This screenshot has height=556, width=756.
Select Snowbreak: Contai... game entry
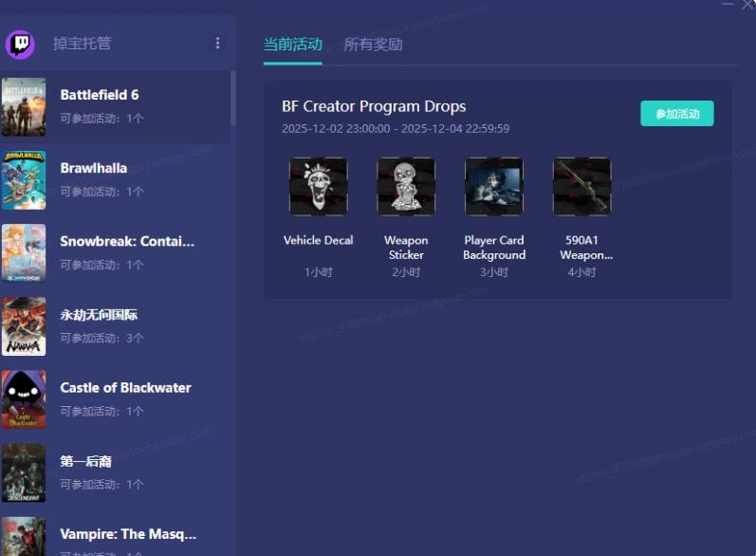click(x=115, y=253)
